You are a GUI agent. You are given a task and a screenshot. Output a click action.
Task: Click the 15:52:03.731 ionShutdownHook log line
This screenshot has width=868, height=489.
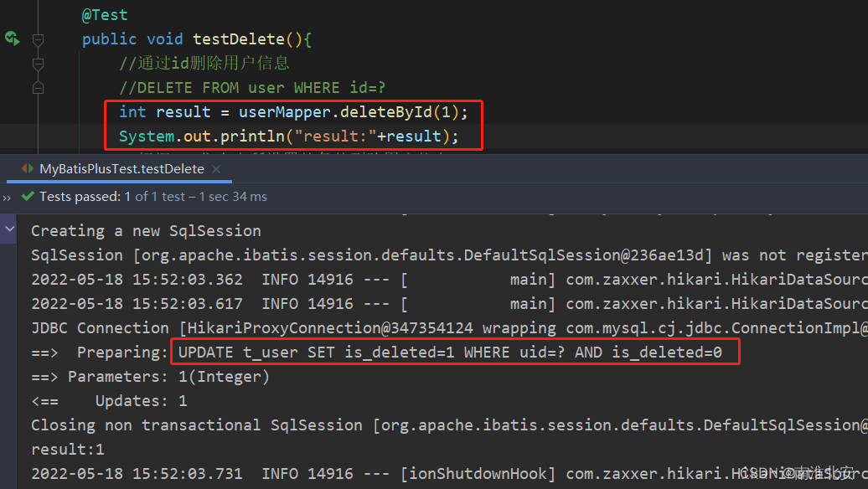click(x=449, y=474)
